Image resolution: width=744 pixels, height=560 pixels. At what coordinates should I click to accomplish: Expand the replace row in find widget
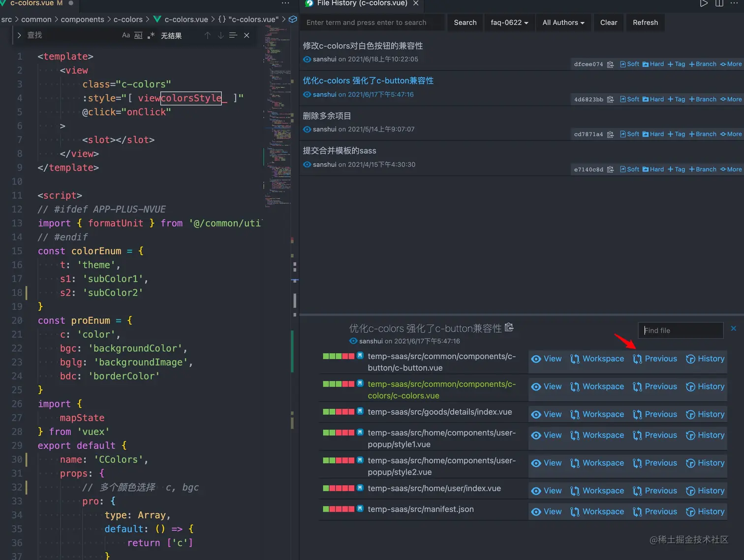(x=19, y=35)
